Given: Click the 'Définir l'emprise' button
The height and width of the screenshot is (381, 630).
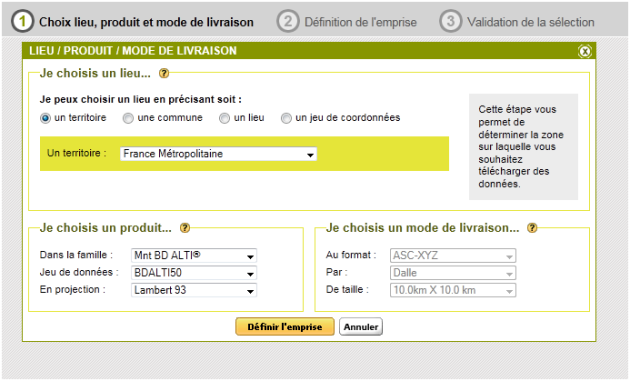Looking at the screenshot, I should pos(285,327).
